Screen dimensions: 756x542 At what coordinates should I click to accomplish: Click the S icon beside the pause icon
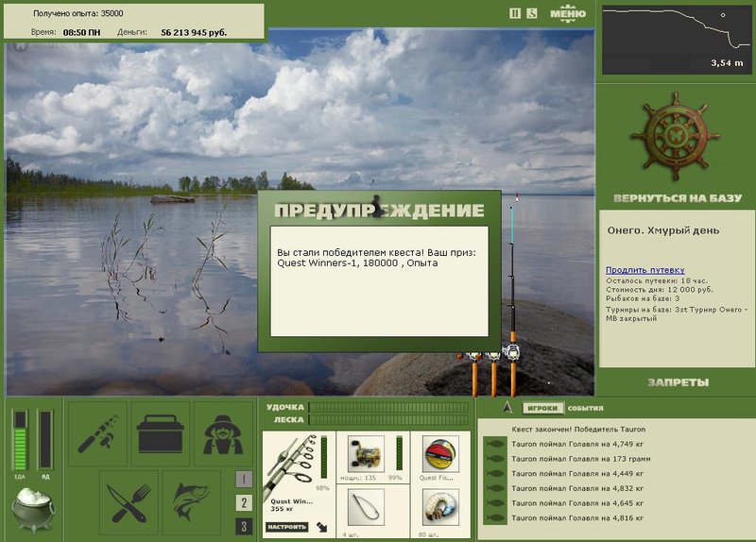click(531, 13)
